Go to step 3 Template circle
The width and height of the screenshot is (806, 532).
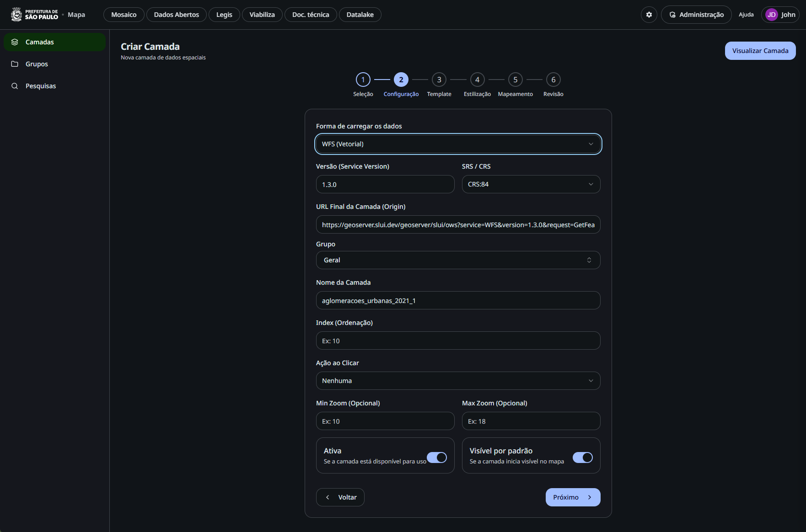tap(439, 80)
